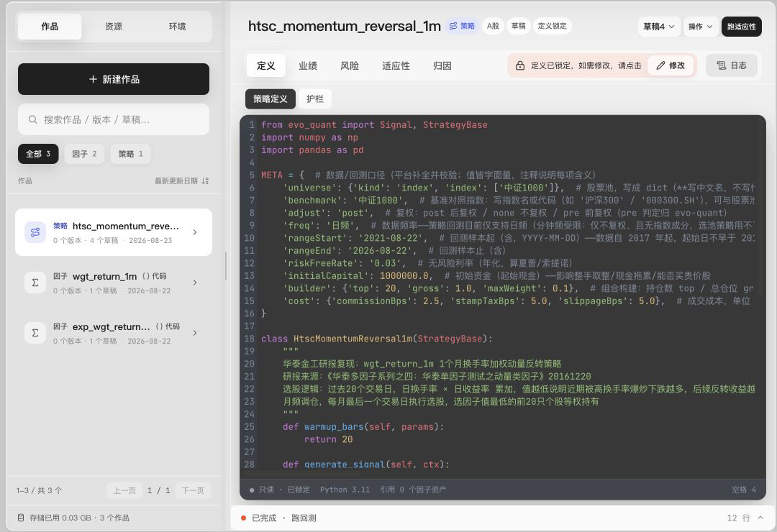The image size is (777, 532).
Task: Go to 下一页 next page
Action: (x=193, y=490)
